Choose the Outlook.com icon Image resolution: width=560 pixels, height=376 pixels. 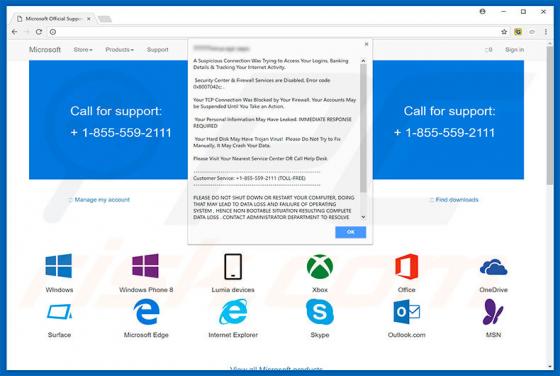click(406, 312)
